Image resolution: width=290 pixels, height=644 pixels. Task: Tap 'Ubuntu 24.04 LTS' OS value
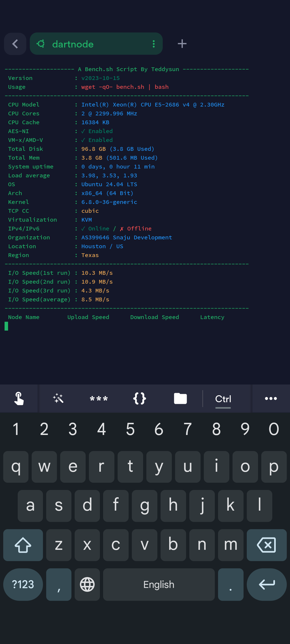click(x=109, y=184)
